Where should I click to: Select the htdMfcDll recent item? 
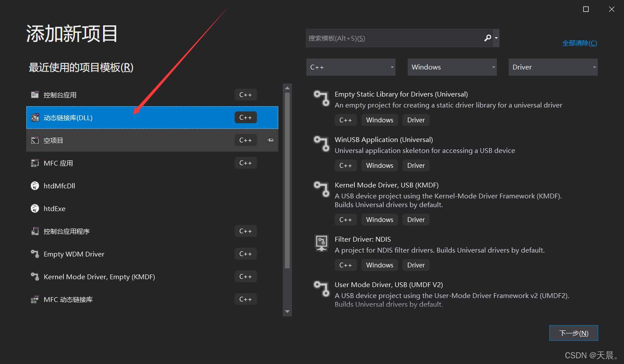click(x=152, y=186)
